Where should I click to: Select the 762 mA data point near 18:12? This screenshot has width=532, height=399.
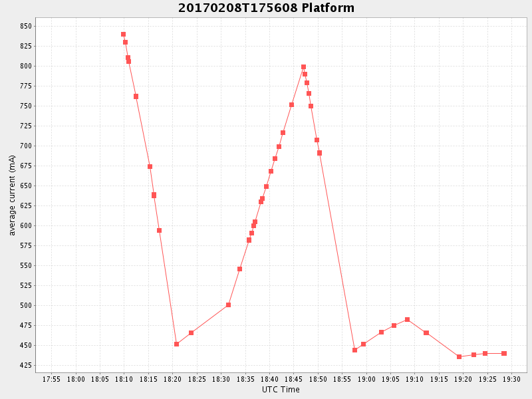(x=136, y=96)
